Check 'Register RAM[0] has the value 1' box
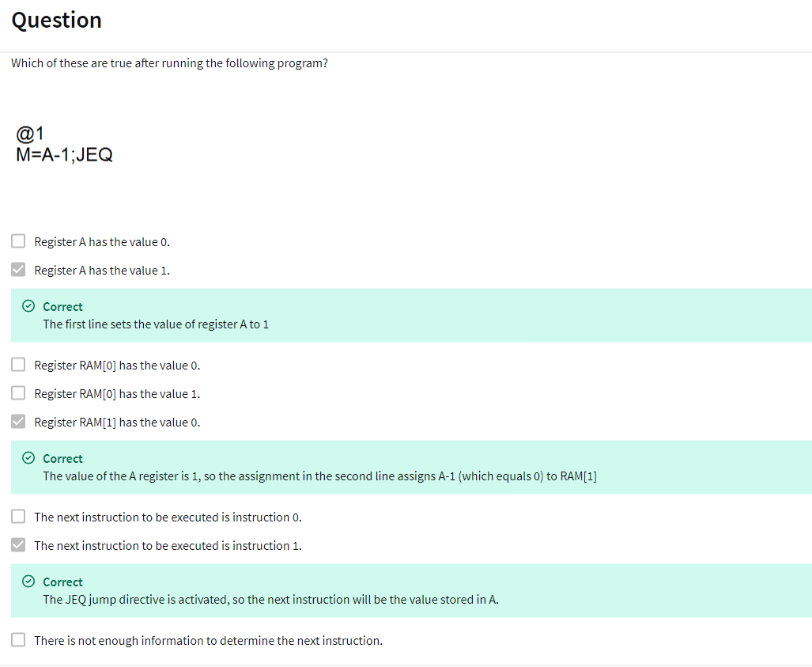Screen dimensions: 812x667 point(18,392)
